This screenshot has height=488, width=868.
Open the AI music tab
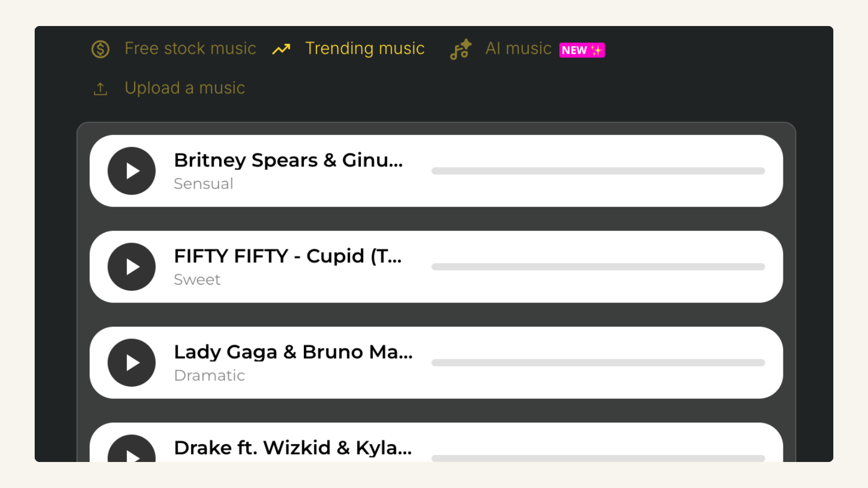click(x=518, y=49)
